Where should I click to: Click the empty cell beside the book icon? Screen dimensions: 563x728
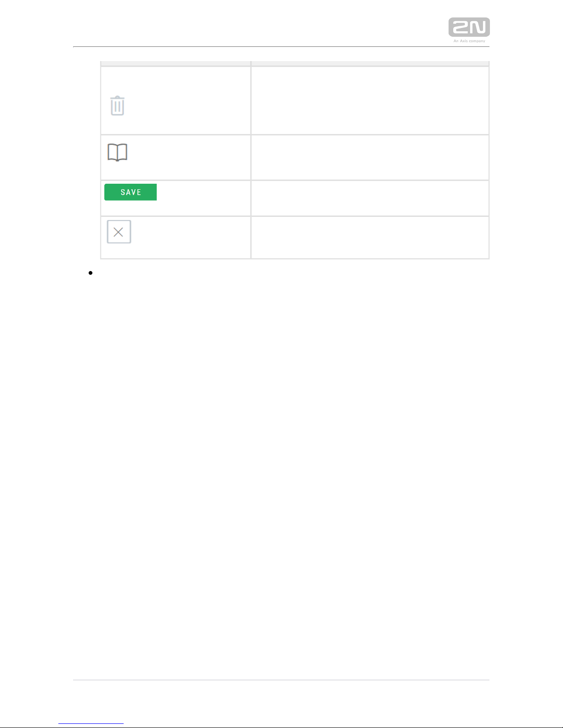[370, 158]
